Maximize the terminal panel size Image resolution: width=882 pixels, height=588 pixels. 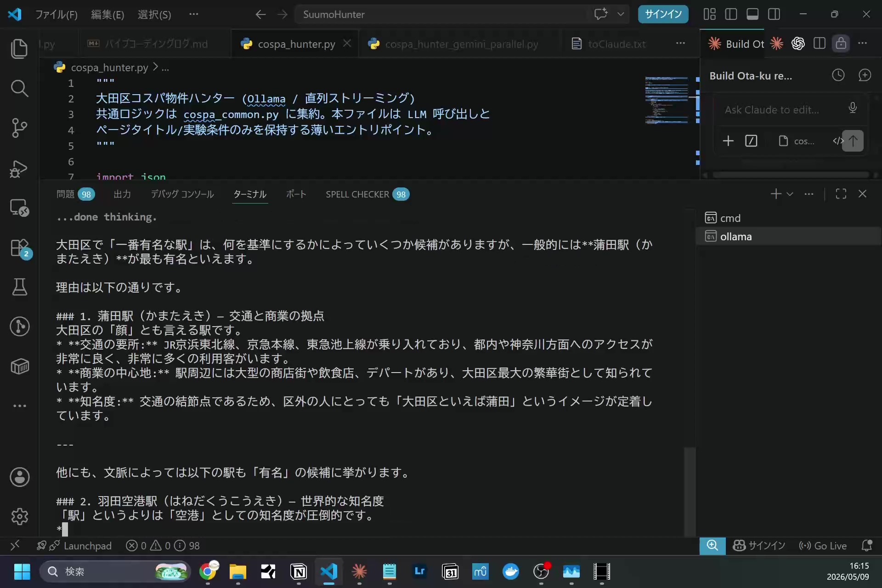pos(841,194)
